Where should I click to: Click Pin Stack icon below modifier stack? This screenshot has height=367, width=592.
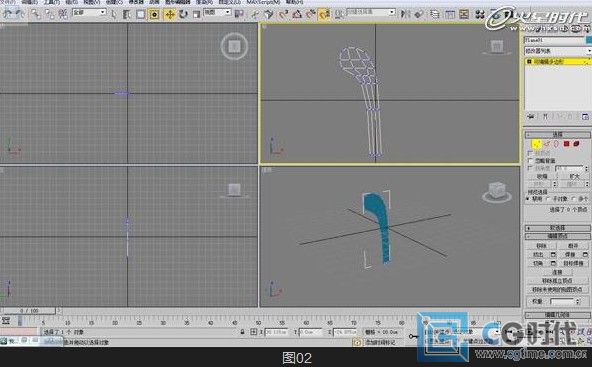point(531,116)
